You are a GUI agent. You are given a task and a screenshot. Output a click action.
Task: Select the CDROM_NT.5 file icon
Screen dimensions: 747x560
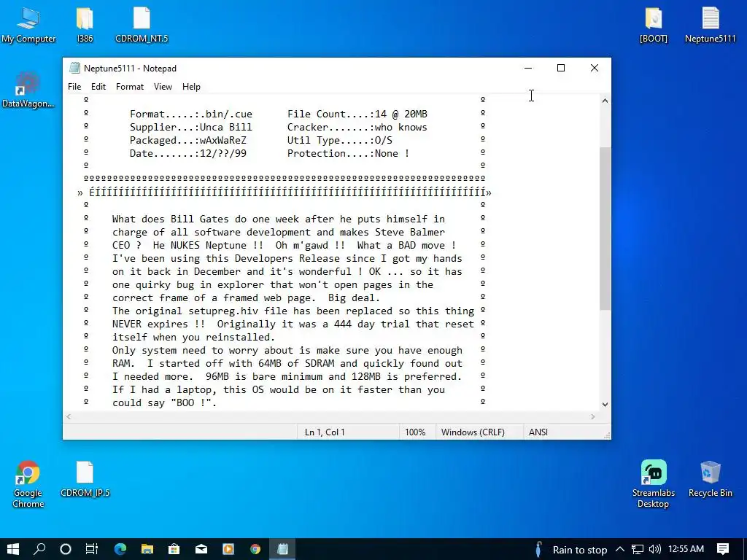[142, 25]
